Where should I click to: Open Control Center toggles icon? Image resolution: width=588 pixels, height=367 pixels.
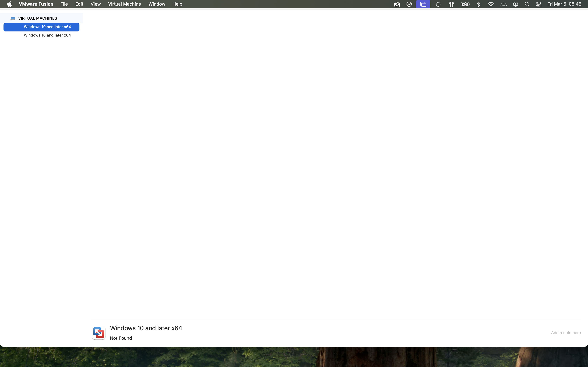pos(538,4)
